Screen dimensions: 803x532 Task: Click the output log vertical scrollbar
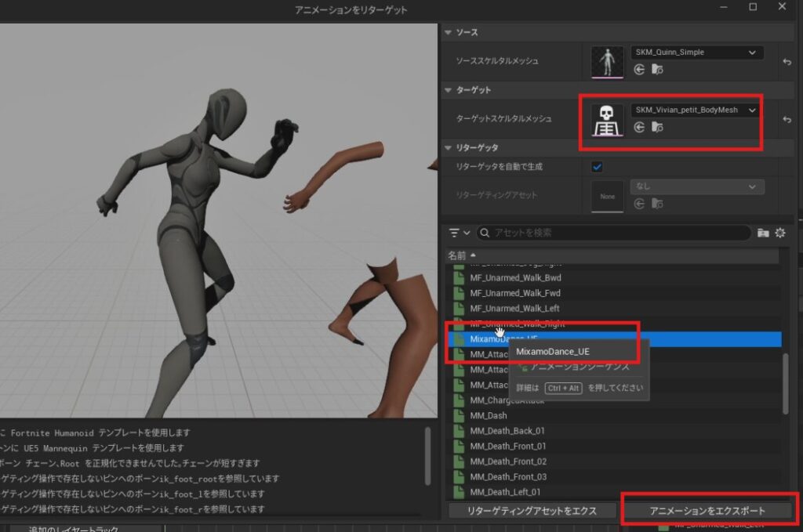(x=427, y=456)
